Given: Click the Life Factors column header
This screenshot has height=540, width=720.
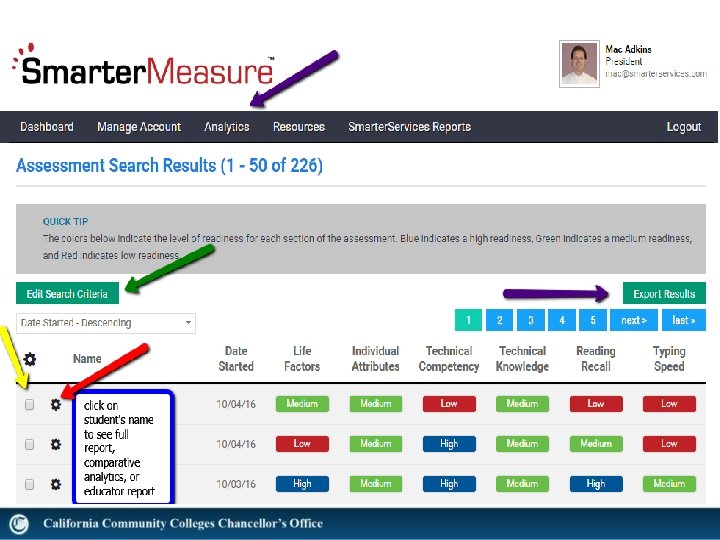Looking at the screenshot, I should click(302, 359).
